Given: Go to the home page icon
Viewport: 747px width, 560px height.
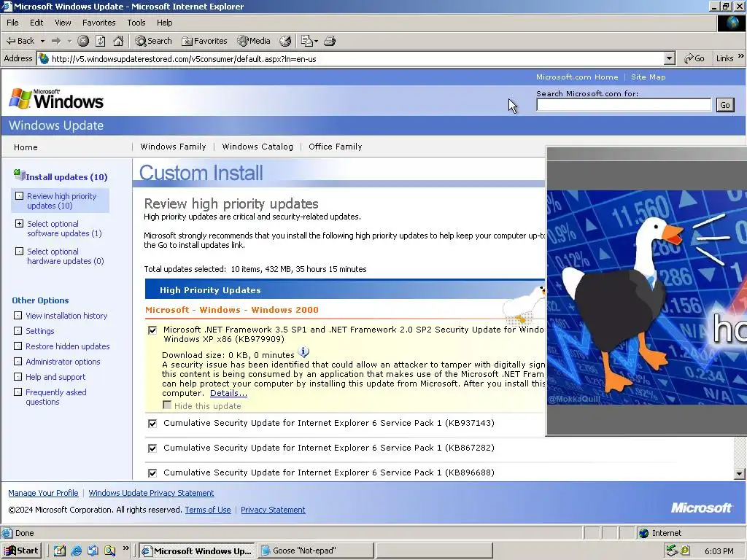Looking at the screenshot, I should coord(118,41).
